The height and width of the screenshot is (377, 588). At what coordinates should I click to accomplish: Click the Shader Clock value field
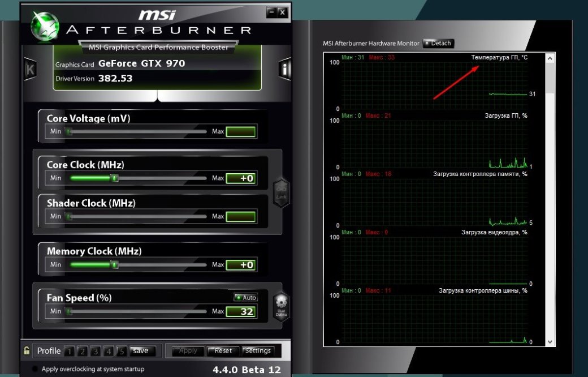point(241,217)
